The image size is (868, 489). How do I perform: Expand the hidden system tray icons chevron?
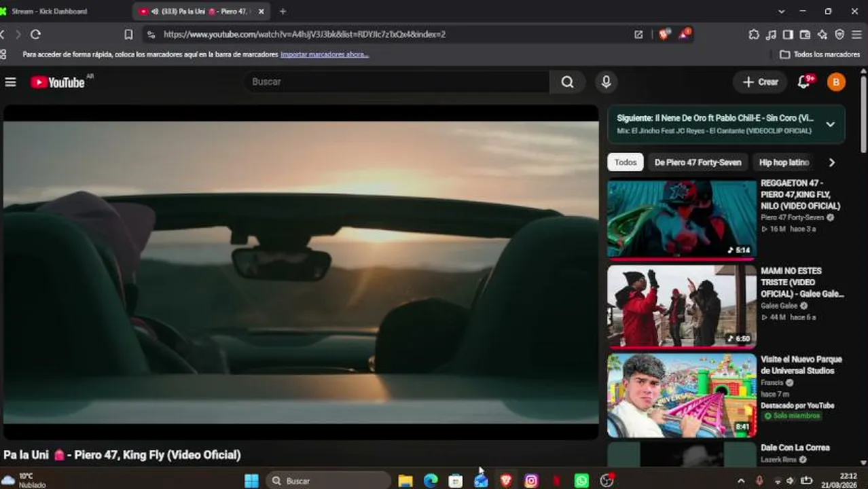pos(740,481)
